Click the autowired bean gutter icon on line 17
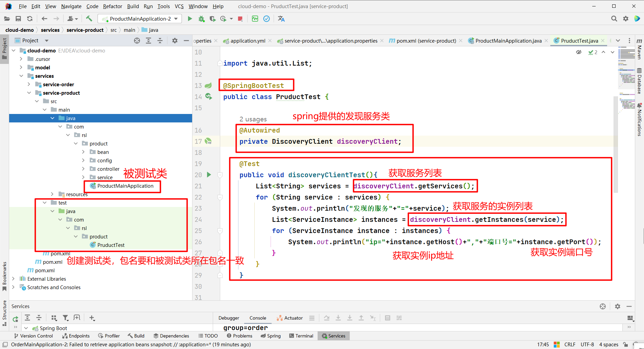This screenshot has width=644, height=349. 208,141
